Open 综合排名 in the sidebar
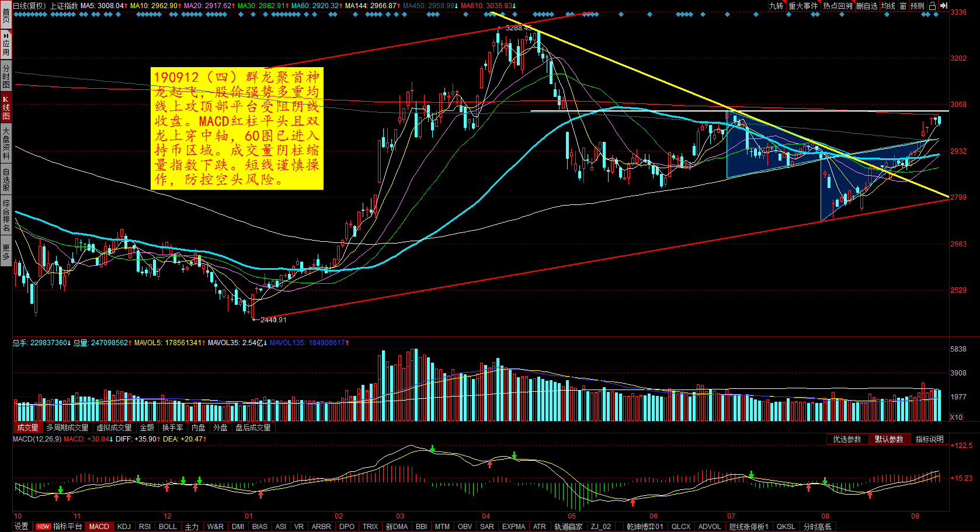 click(6, 215)
